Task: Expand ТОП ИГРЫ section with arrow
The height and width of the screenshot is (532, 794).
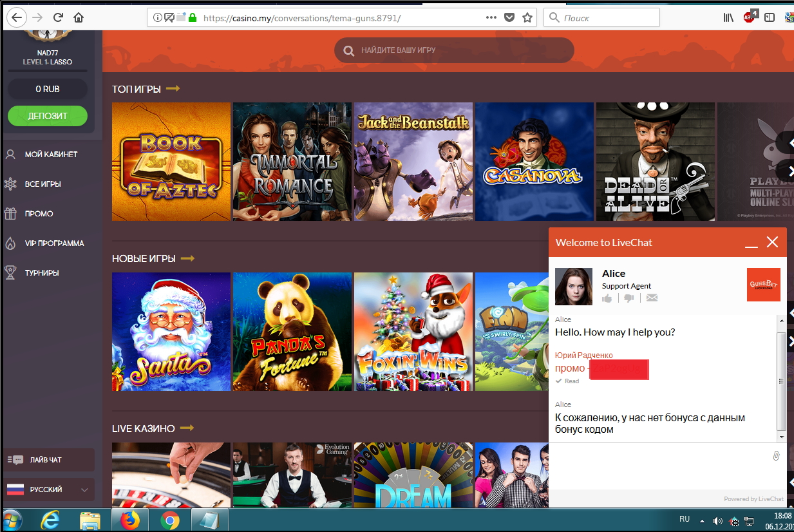Action: tap(173, 89)
